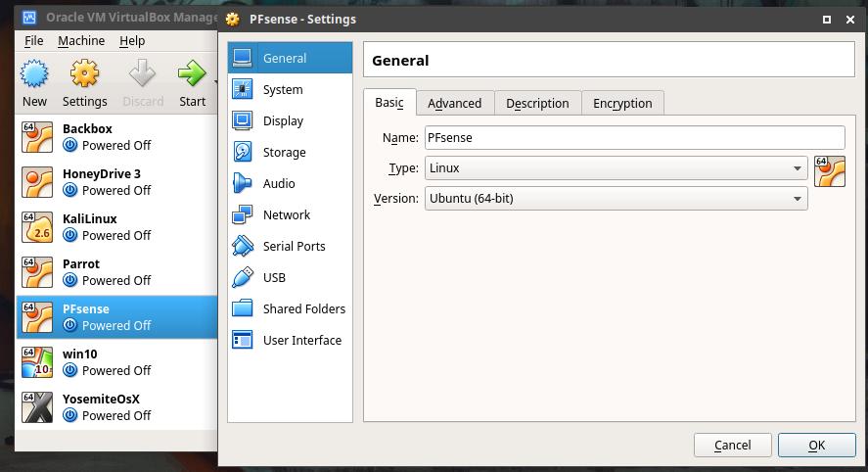Image resolution: width=868 pixels, height=472 pixels.
Task: Open the USB settings category
Action: pos(290,277)
